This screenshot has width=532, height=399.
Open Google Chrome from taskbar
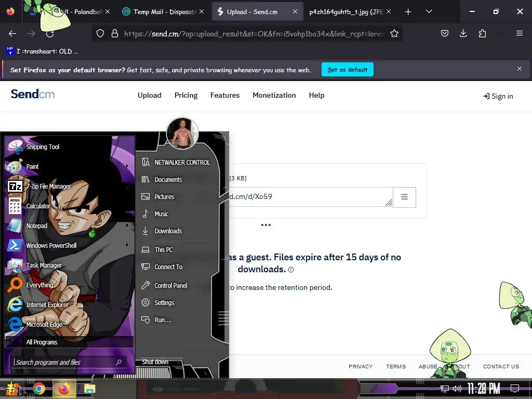click(38, 389)
